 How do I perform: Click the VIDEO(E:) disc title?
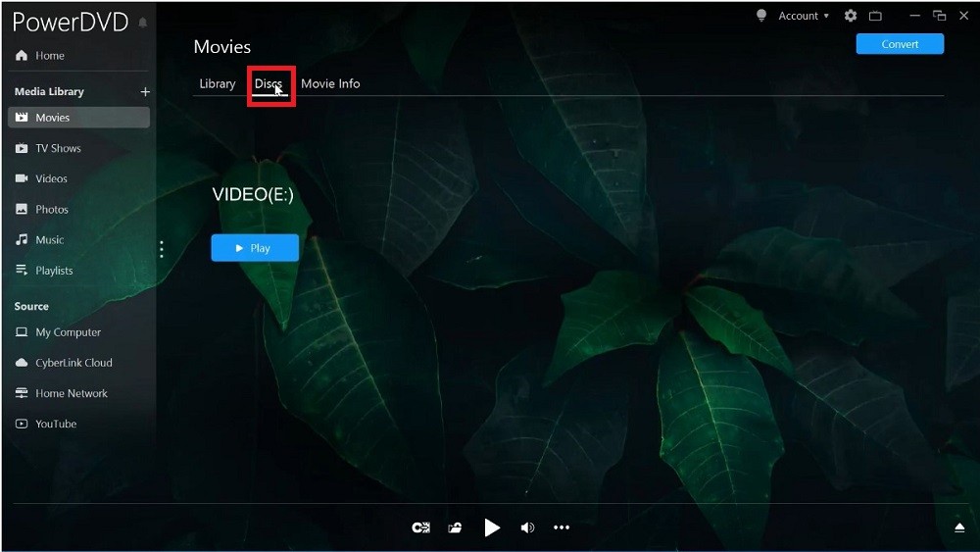coord(253,194)
